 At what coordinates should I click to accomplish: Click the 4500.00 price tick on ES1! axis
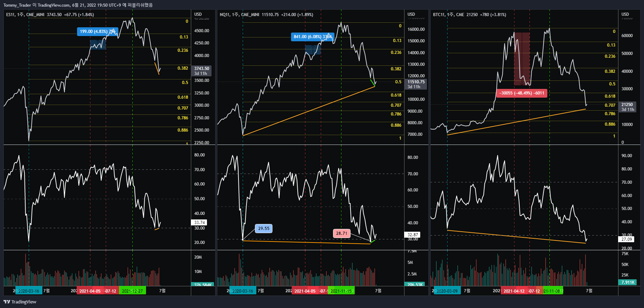coord(202,31)
